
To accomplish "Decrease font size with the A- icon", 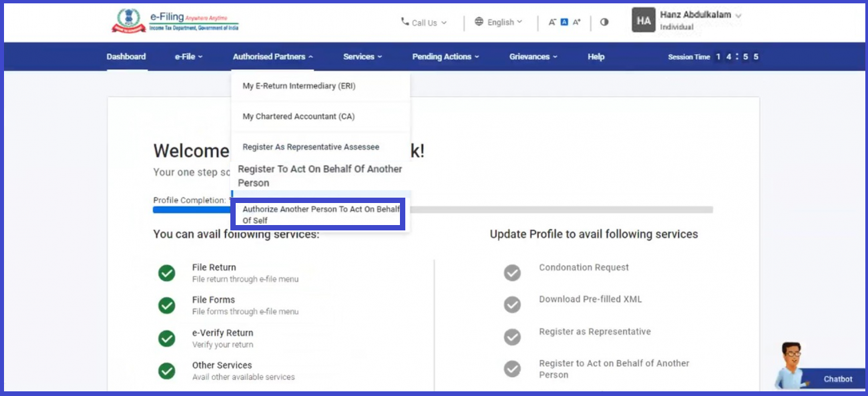I will click(x=552, y=22).
